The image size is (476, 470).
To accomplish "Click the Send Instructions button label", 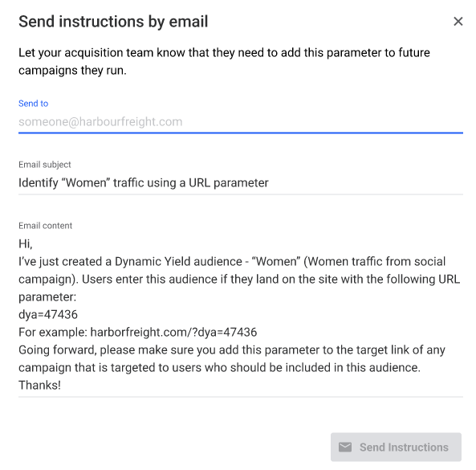I will [x=404, y=448].
